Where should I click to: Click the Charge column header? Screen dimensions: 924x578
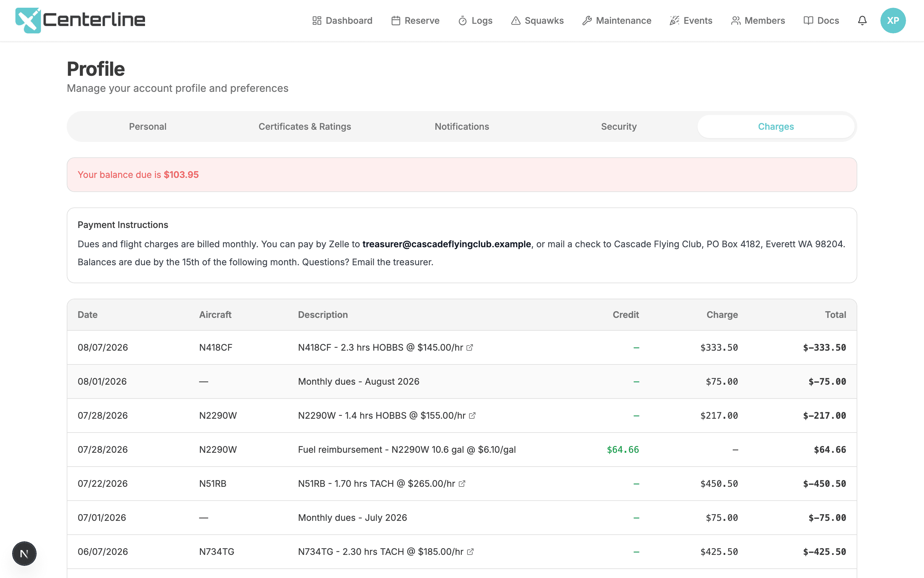(722, 315)
